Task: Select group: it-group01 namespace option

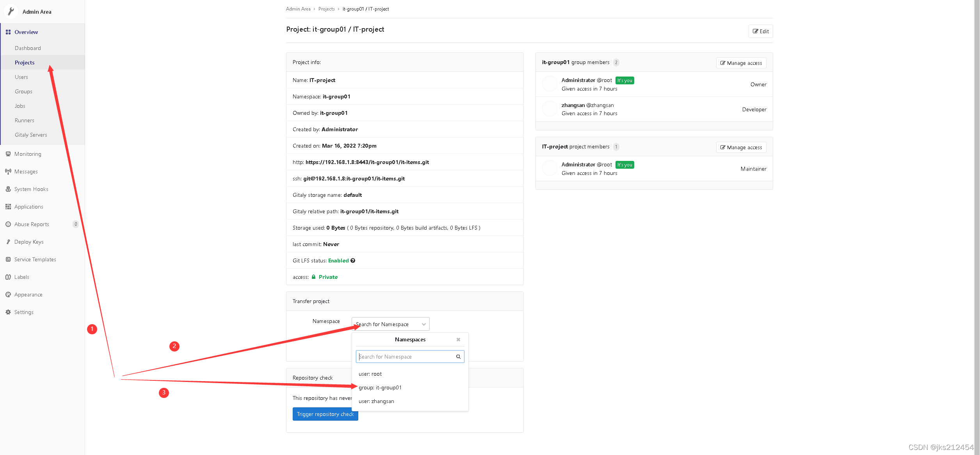Action: (x=380, y=387)
